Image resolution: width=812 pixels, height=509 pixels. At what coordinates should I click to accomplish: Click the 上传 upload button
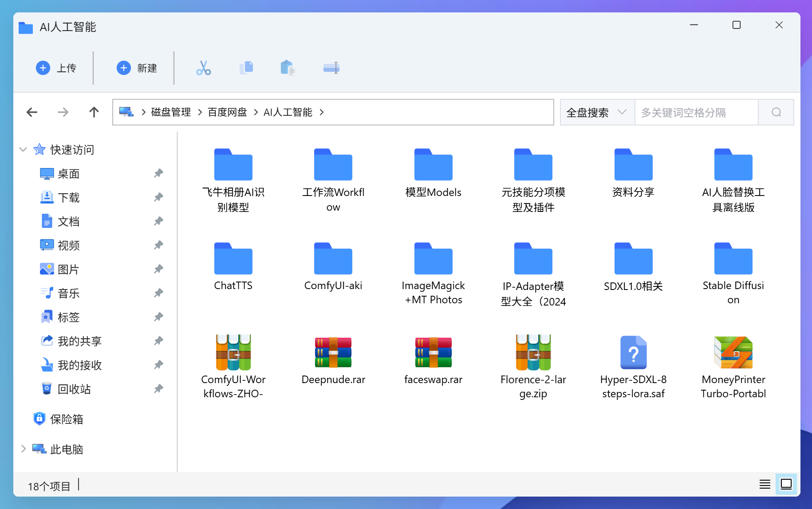57,68
